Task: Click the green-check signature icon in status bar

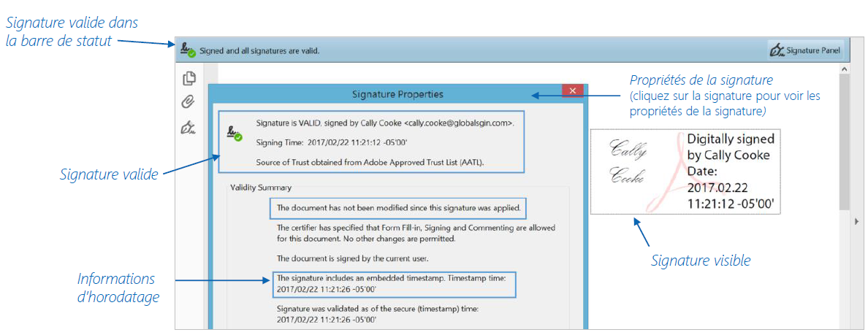Action: pos(187,51)
